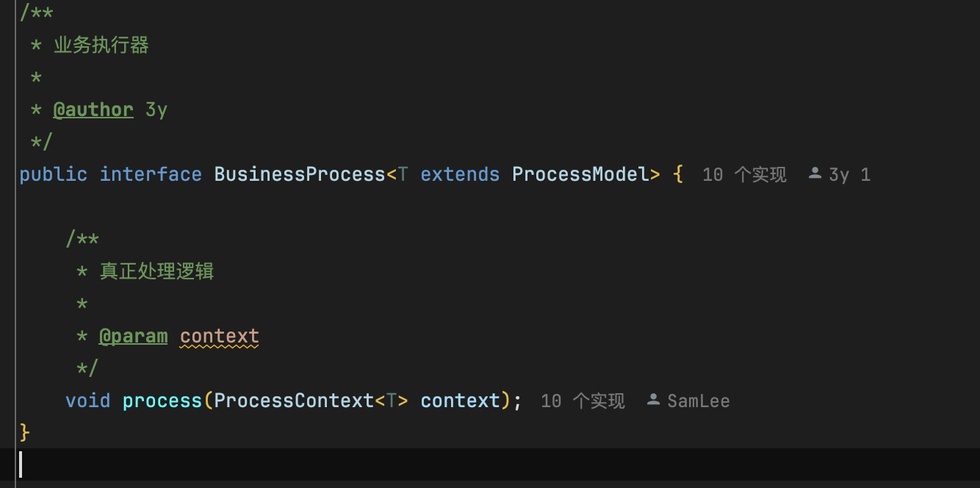Click the '3y 1' author hint
980x488 pixels.
coord(849,175)
